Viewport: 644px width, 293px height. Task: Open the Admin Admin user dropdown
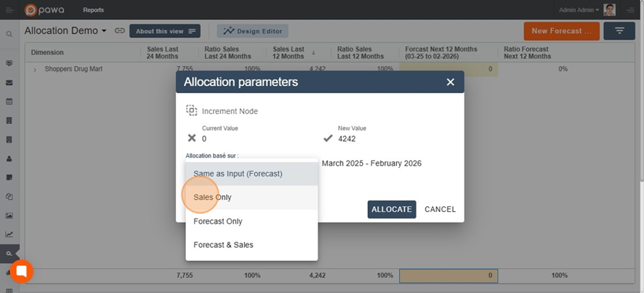579,10
